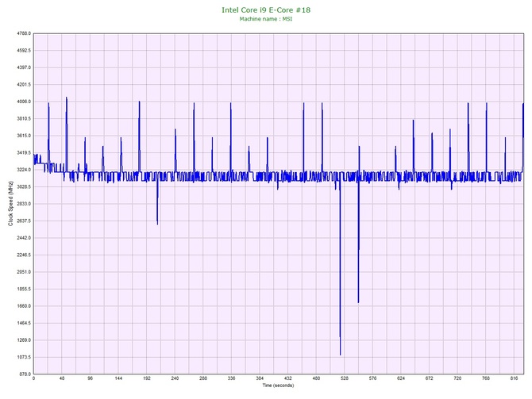Click the y-axis value 3615.0
Screen dimensions: 532x399
24,136
